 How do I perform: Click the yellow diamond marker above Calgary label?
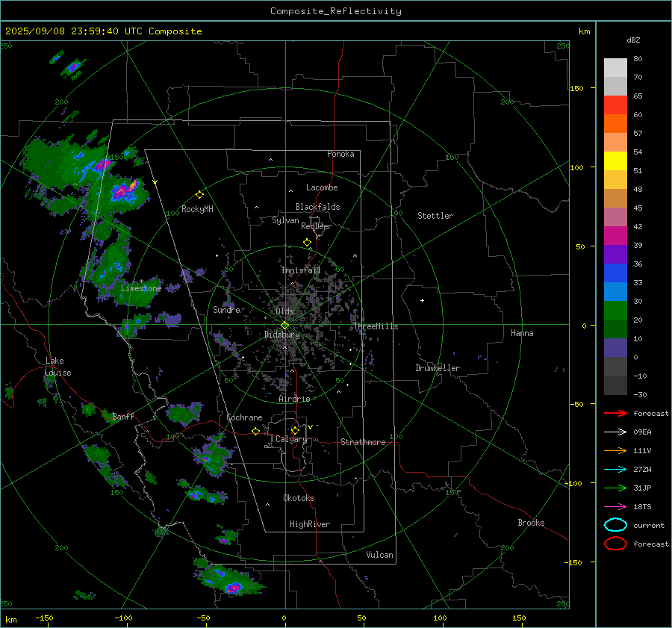pos(295,430)
